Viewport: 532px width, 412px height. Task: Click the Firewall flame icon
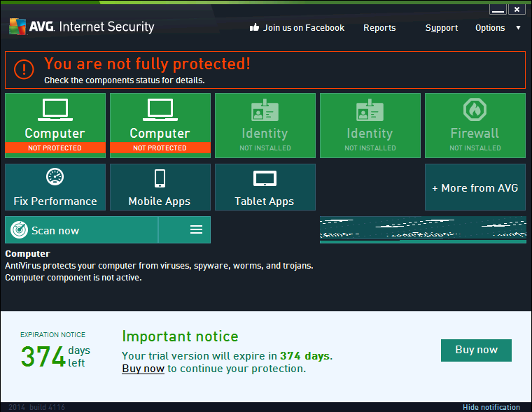click(x=475, y=110)
